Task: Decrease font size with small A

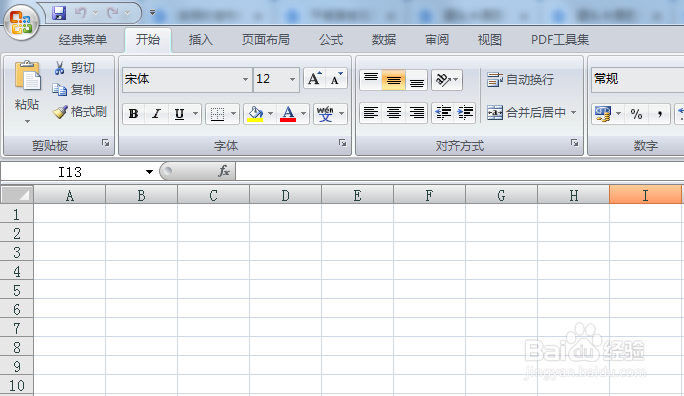Action: click(336, 79)
